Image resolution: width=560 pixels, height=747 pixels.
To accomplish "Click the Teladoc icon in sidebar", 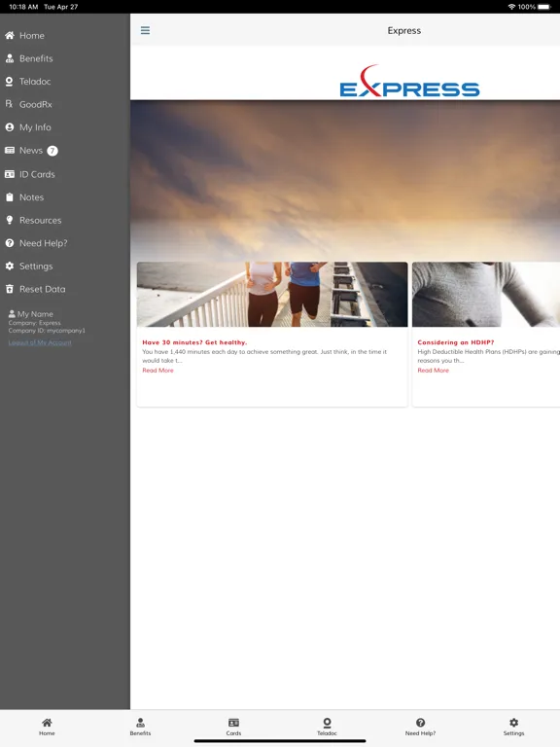I will click(9, 82).
